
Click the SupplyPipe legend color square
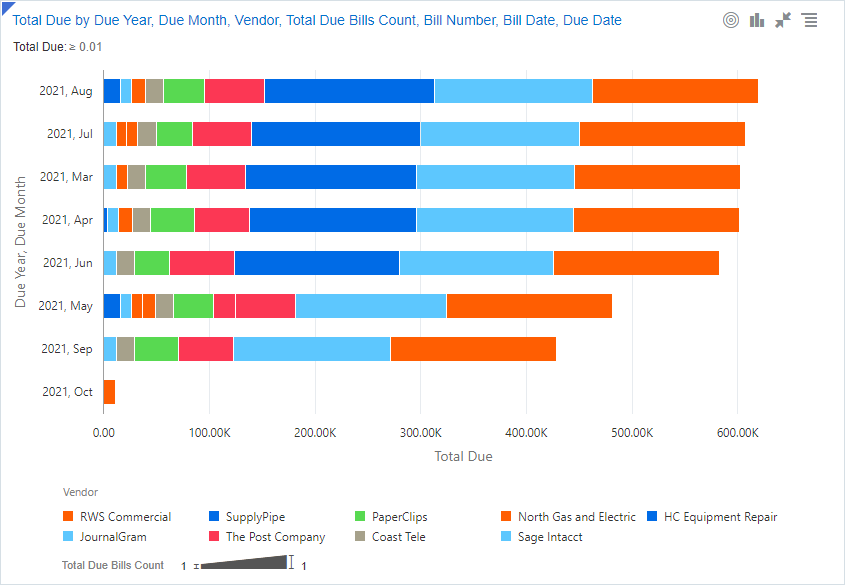[213, 517]
